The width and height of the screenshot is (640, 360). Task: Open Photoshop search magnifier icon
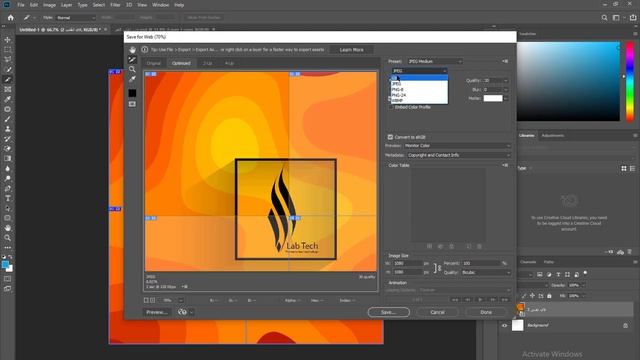604,18
